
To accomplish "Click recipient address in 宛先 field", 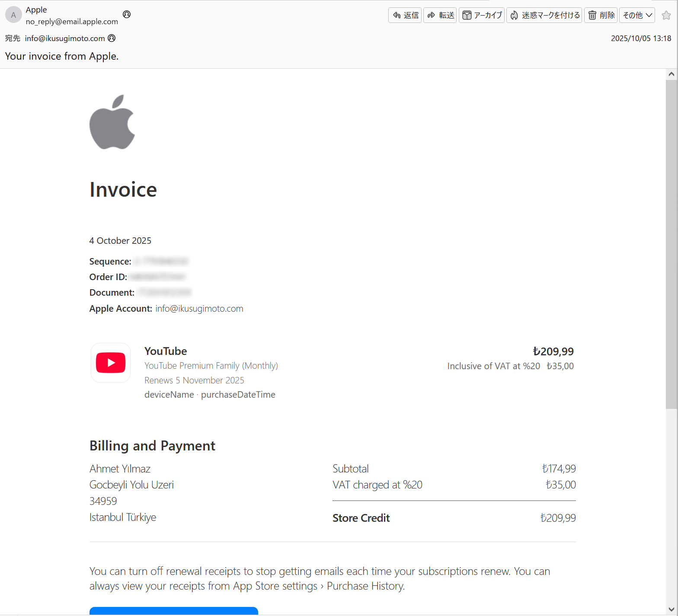I will [x=65, y=38].
